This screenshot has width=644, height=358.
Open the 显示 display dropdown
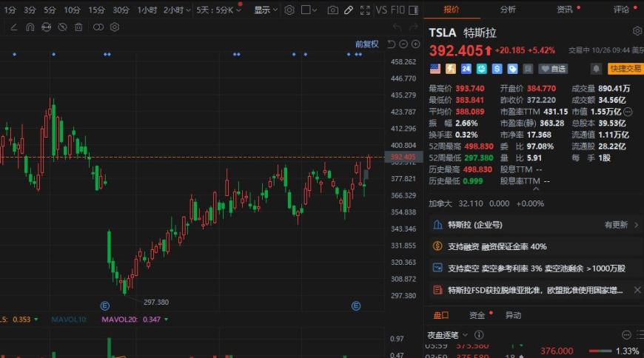point(266,10)
